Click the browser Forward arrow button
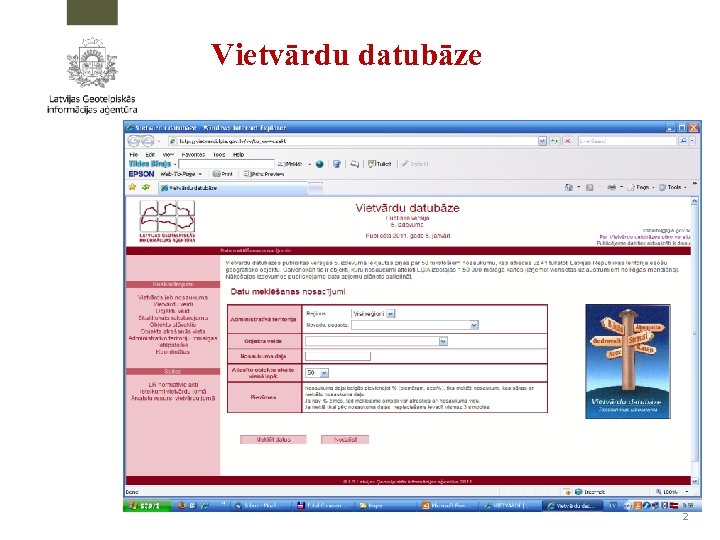The image size is (720, 540). (147, 141)
